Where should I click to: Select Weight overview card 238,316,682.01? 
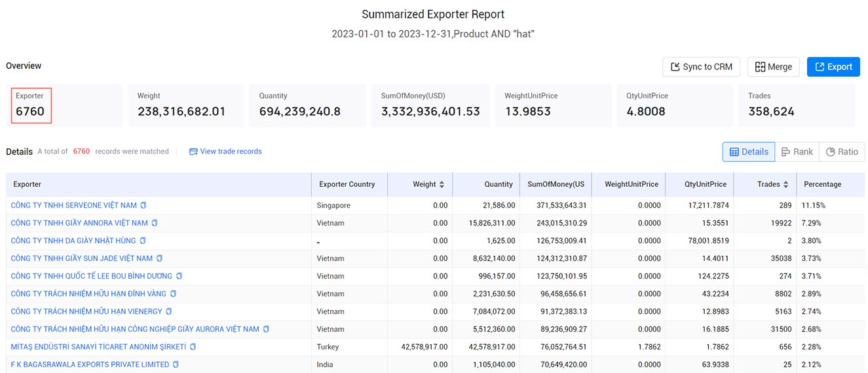[185, 105]
